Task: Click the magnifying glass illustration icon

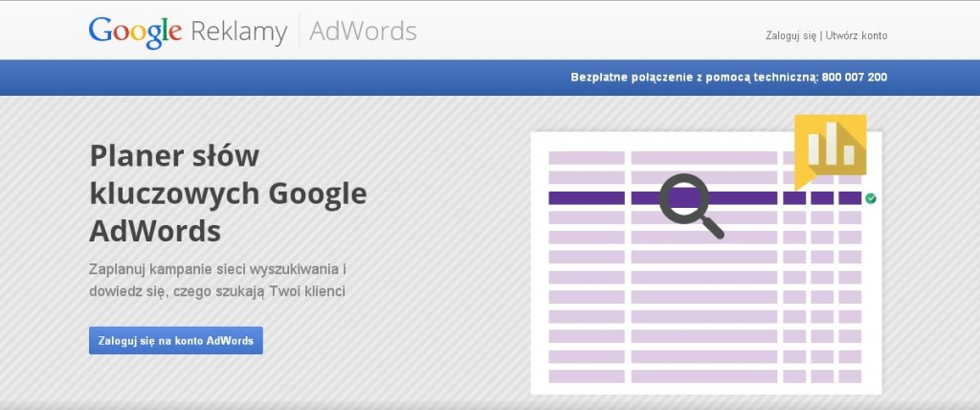Action: [691, 206]
